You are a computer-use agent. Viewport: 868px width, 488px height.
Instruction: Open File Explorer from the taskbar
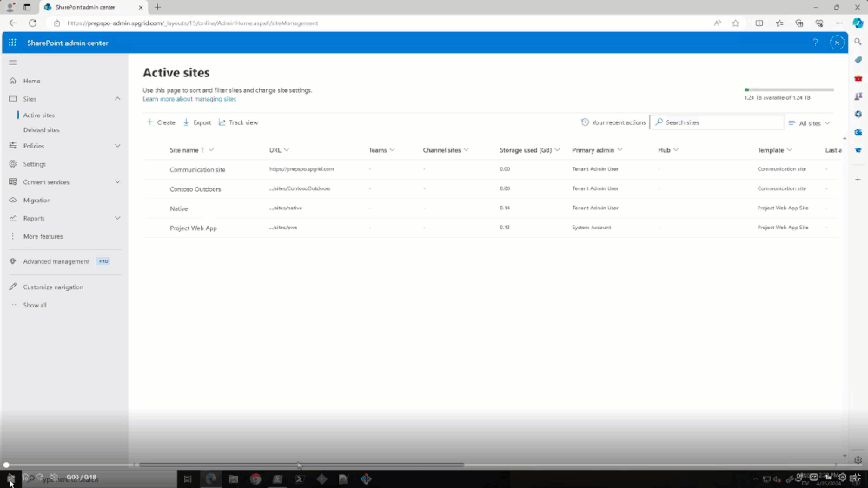233,479
